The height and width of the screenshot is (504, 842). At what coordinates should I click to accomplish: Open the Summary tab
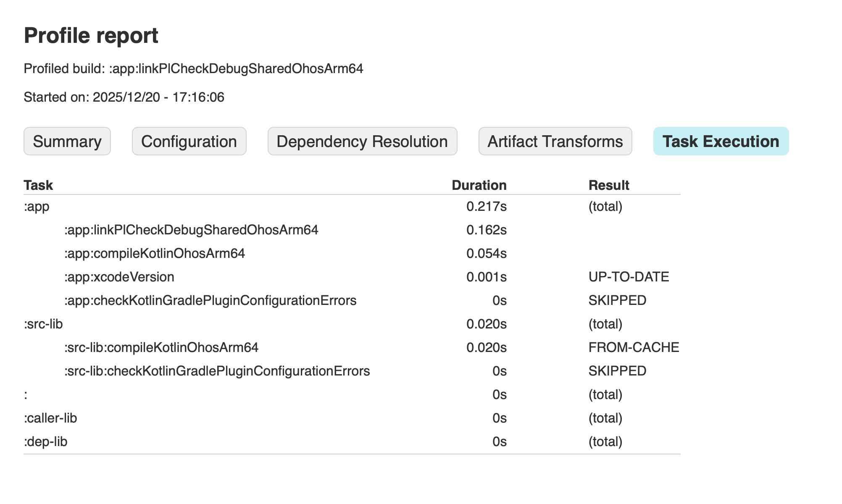pos(67,142)
